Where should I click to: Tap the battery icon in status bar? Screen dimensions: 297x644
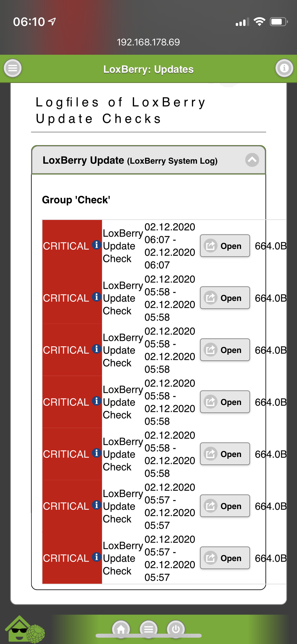point(279,22)
